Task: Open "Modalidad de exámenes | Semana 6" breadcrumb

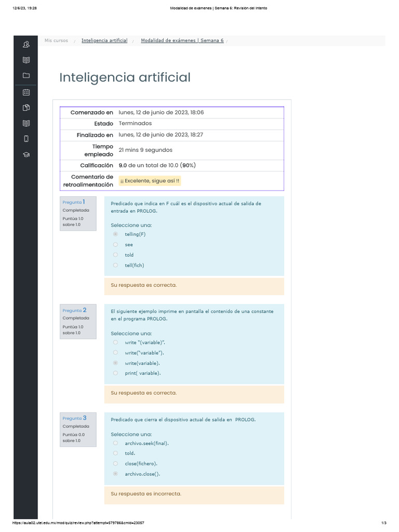Action: [182, 41]
